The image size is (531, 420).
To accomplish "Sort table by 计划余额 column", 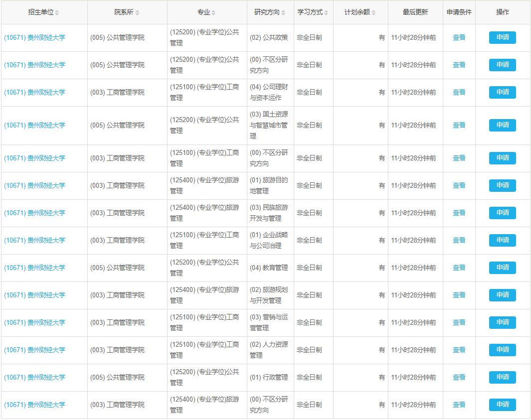I will pyautogui.click(x=373, y=12).
